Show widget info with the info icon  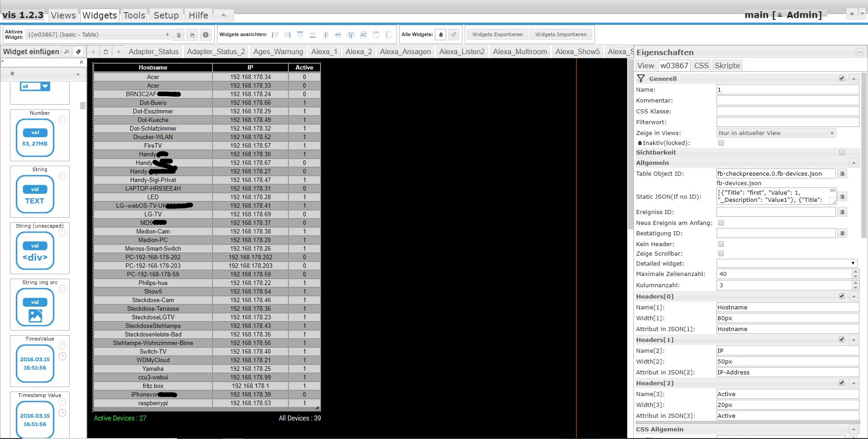click(x=206, y=35)
